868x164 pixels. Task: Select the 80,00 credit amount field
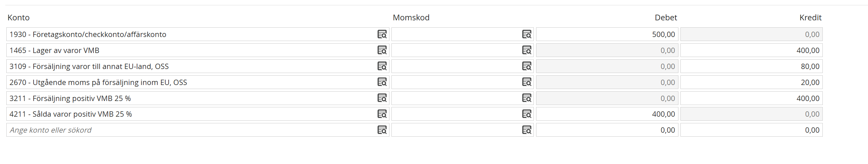pyautogui.click(x=751, y=66)
